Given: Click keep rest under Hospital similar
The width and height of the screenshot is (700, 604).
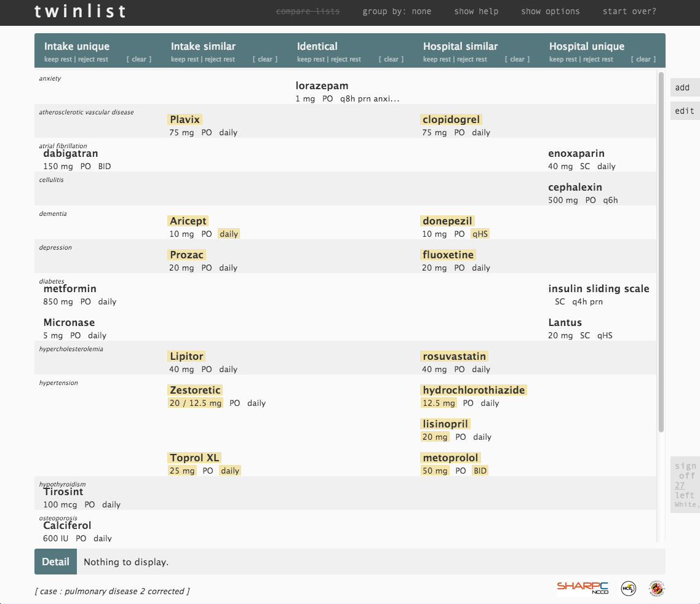Looking at the screenshot, I should tap(437, 60).
